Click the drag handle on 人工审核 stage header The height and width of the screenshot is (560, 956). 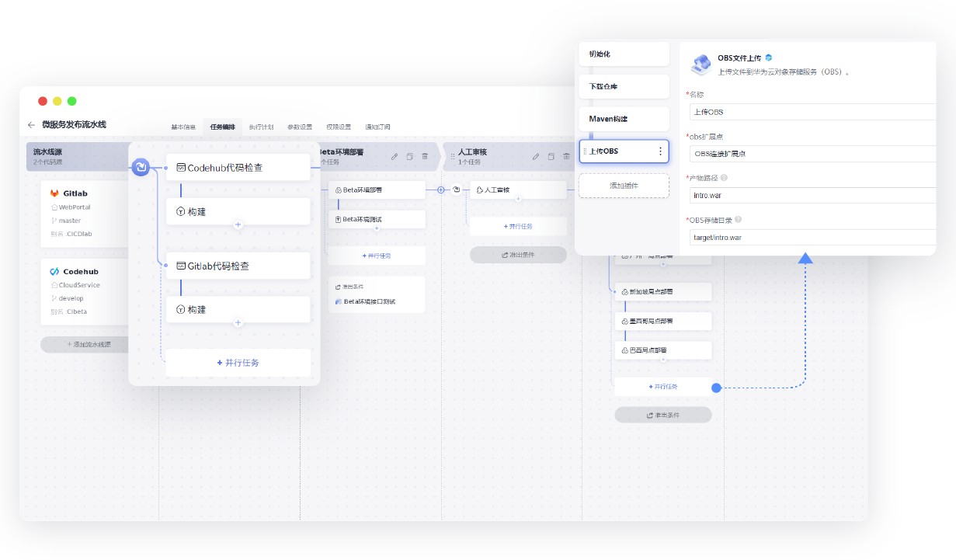451,157
